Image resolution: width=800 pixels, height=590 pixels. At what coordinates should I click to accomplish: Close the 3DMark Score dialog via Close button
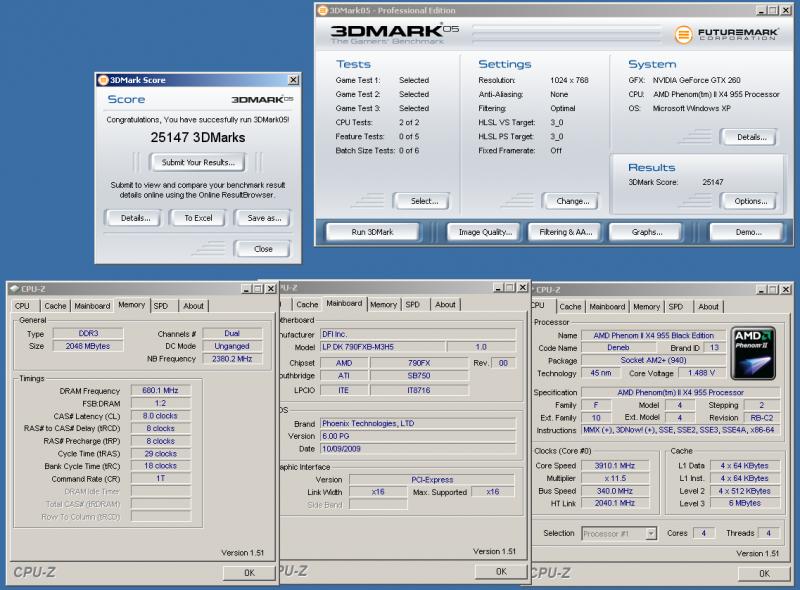pos(263,249)
